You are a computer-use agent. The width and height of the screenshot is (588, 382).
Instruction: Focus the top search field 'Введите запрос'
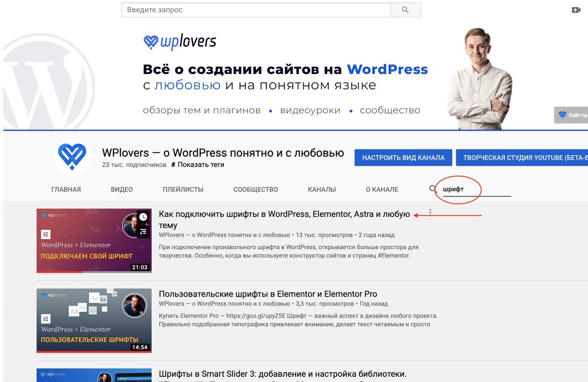(x=256, y=10)
